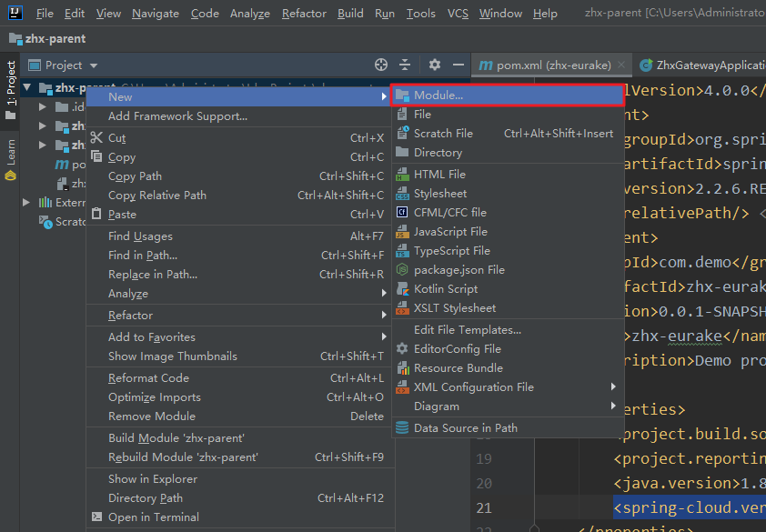Image resolution: width=766 pixels, height=532 pixels.
Task: Open the VCS menu
Action: pyautogui.click(x=458, y=14)
